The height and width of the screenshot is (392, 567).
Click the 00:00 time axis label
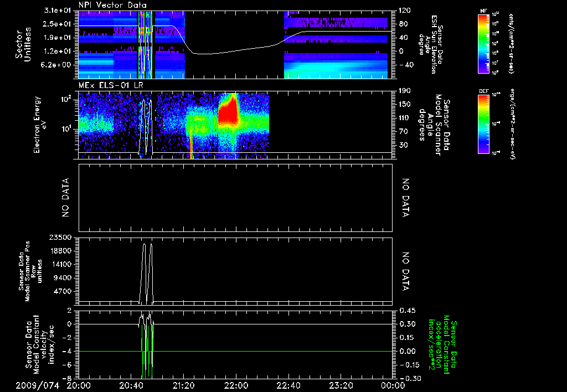point(393,386)
